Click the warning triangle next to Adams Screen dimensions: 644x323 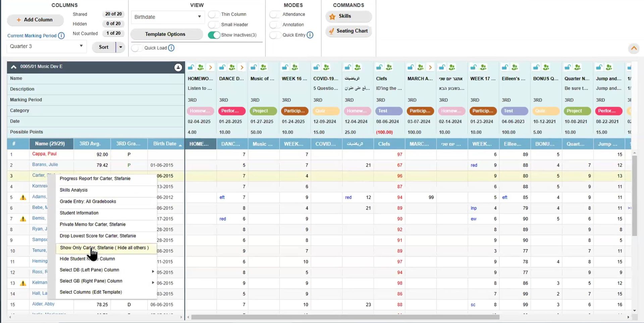[x=22, y=197]
